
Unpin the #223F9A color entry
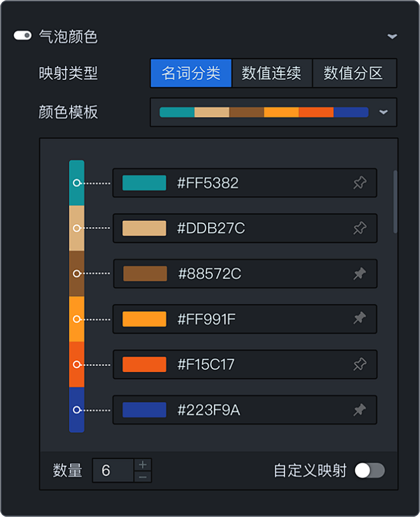[x=359, y=410]
